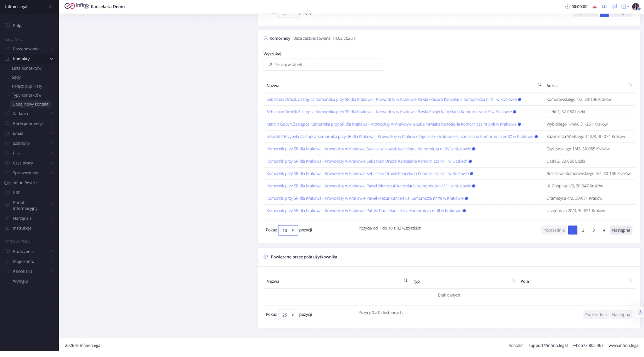Collapse the Kontakty sidebar menu
The image size is (644, 357).
[29, 59]
